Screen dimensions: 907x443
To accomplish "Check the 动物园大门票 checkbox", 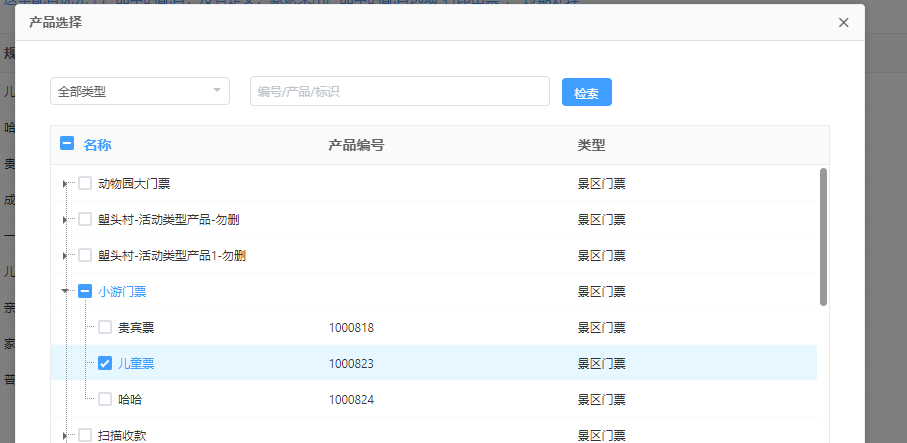I will [x=85, y=184].
